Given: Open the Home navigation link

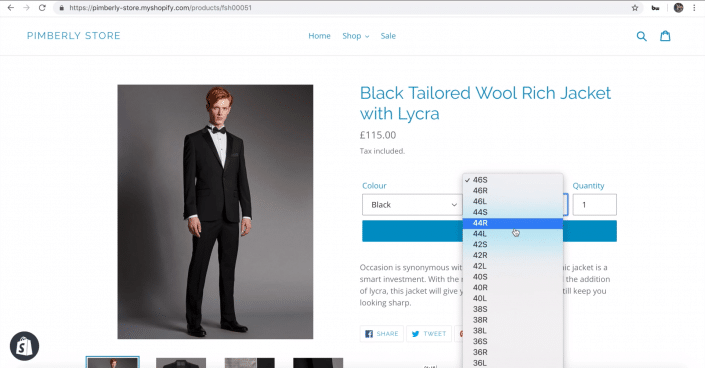Looking at the screenshot, I should (319, 36).
